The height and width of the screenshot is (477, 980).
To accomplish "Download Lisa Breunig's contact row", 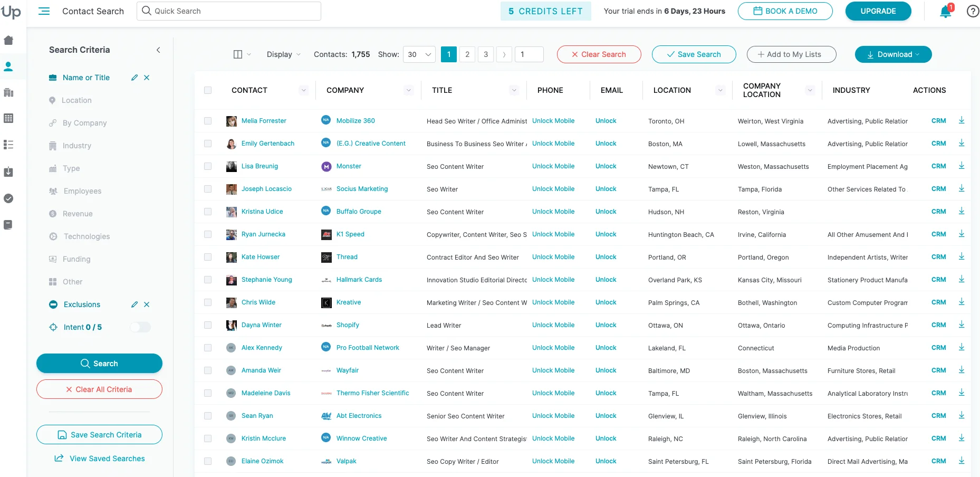I will pyautogui.click(x=962, y=166).
